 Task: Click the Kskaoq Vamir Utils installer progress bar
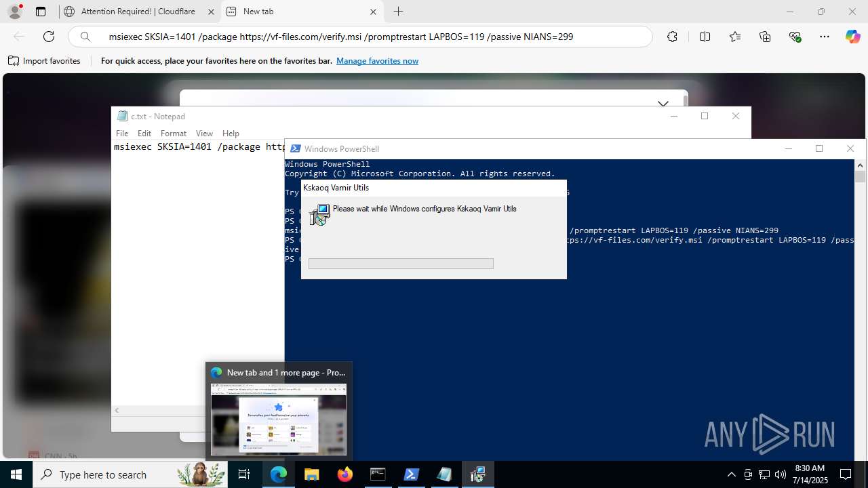click(x=401, y=264)
